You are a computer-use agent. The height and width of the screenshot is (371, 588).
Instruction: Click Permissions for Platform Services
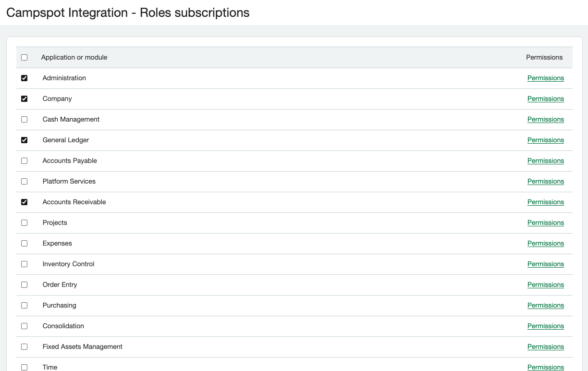[x=546, y=181]
